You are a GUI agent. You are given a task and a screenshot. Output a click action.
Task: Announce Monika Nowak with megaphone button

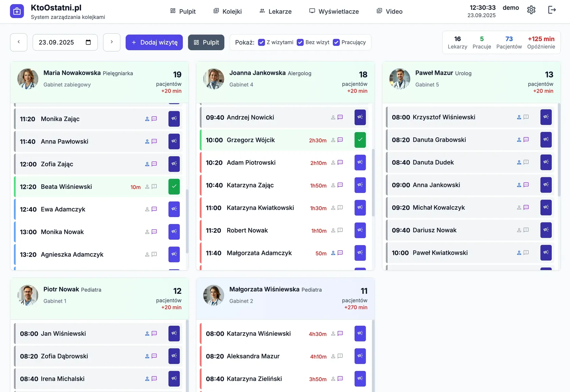click(174, 232)
